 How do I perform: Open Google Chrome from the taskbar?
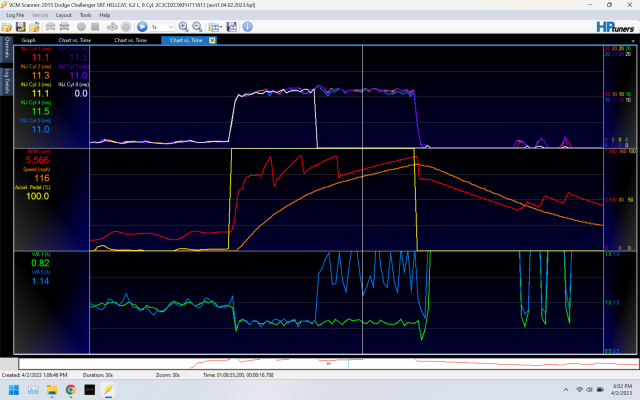coord(71,389)
